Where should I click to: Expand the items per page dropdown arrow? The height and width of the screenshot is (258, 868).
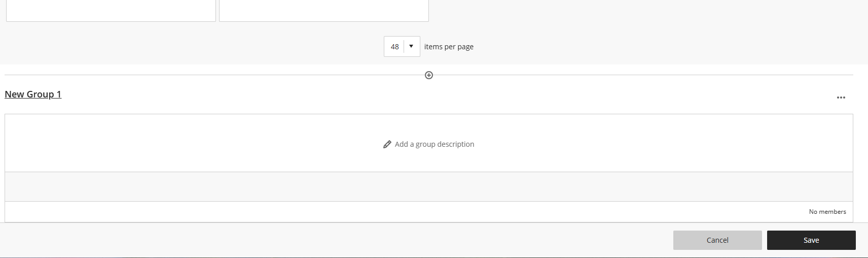(411, 46)
